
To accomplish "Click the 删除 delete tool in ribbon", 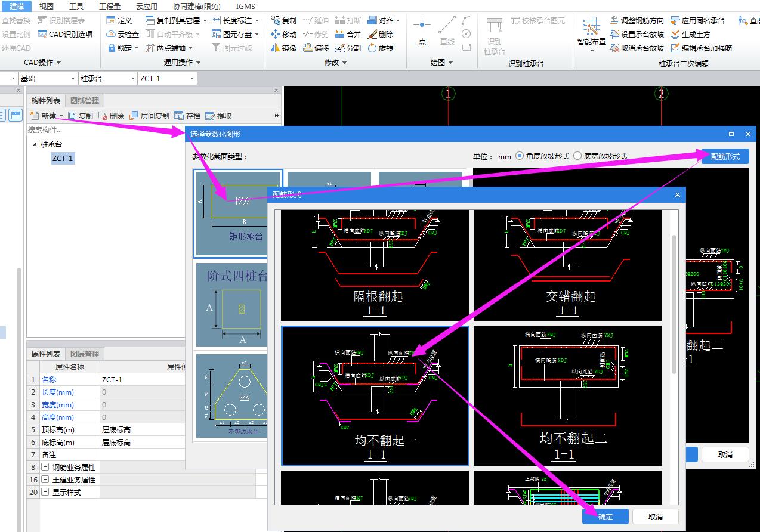I will [381, 34].
